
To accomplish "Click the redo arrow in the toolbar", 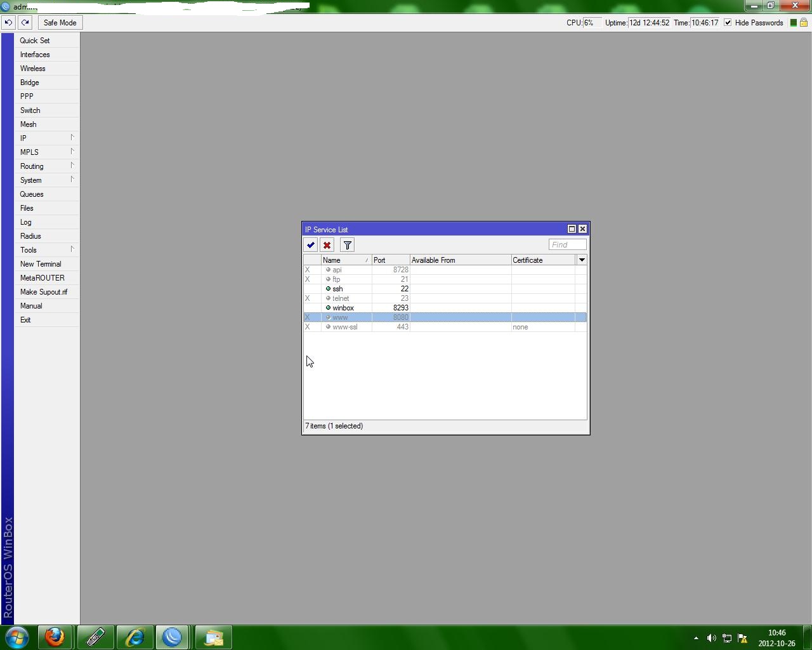I will [x=25, y=22].
